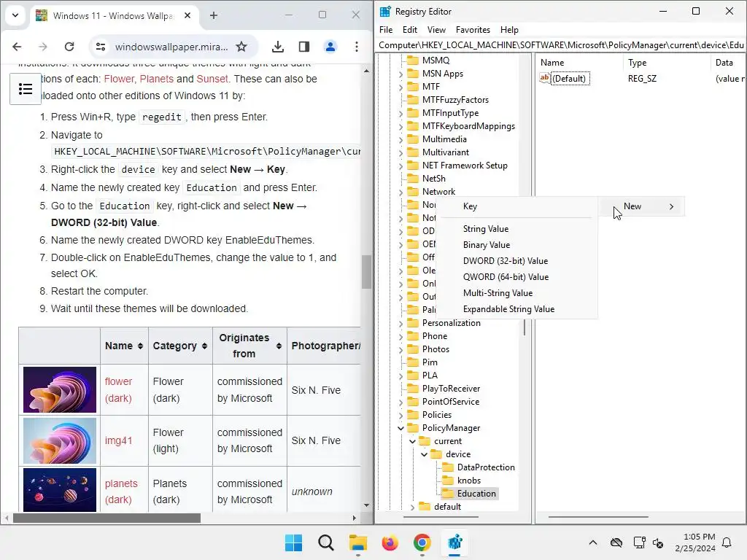Open the Planets link in article

coord(157,79)
